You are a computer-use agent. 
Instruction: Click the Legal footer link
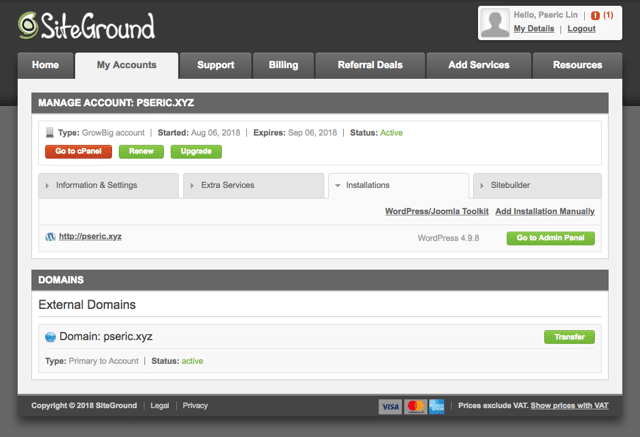[160, 406]
